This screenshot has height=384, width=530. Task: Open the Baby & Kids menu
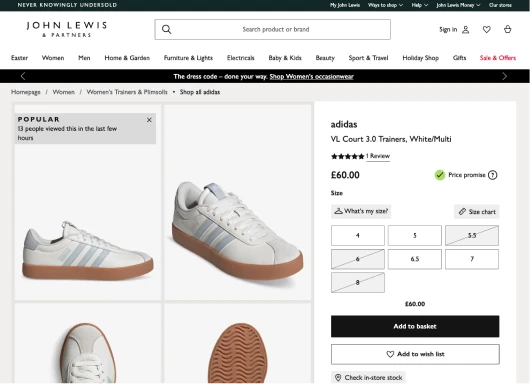coord(285,58)
